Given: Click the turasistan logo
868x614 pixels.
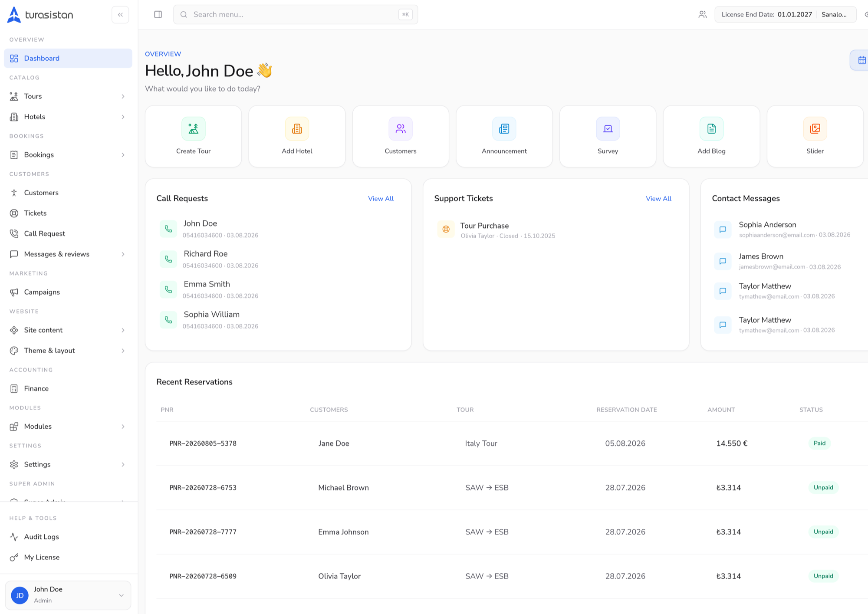Looking at the screenshot, I should pos(40,15).
